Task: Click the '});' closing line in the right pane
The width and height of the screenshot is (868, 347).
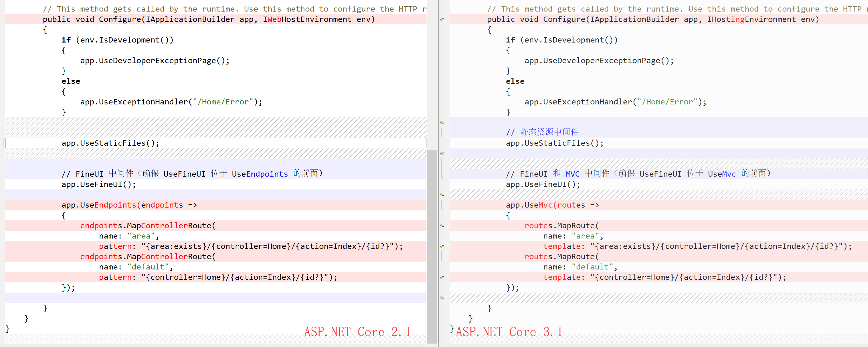Action: pyautogui.click(x=512, y=288)
